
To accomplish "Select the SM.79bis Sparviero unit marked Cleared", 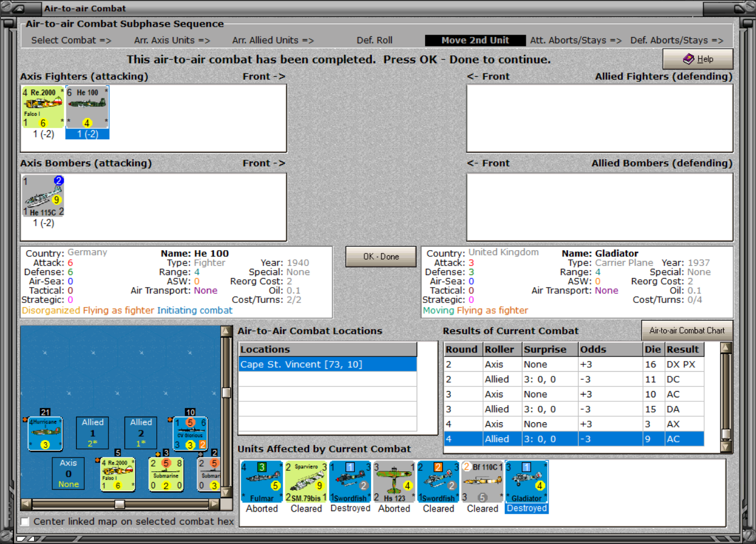I will click(x=306, y=481).
